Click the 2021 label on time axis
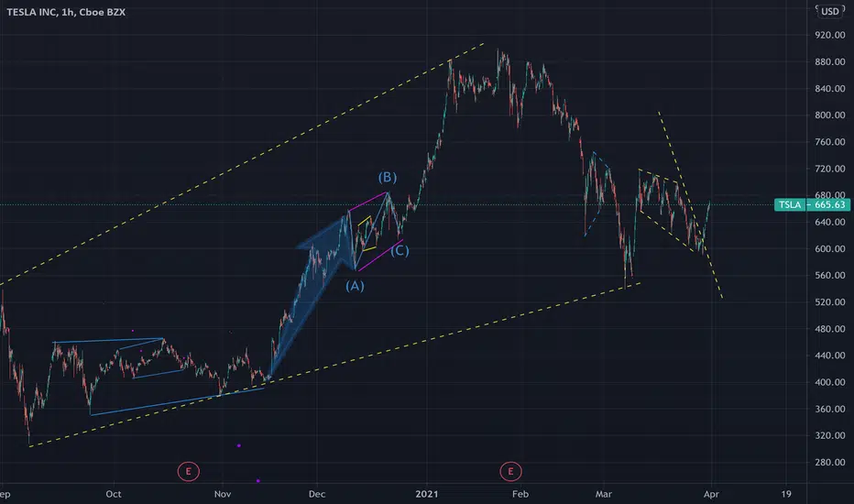The width and height of the screenshot is (854, 504). tap(426, 494)
